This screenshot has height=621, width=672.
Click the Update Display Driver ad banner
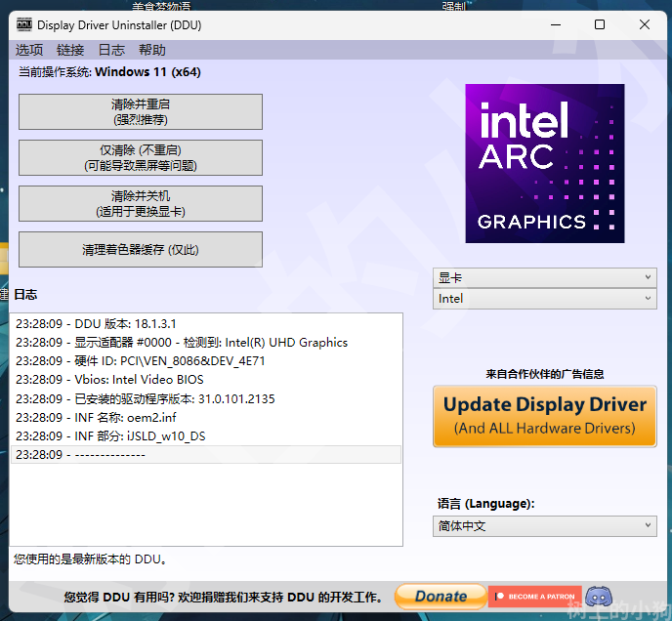tap(545, 416)
